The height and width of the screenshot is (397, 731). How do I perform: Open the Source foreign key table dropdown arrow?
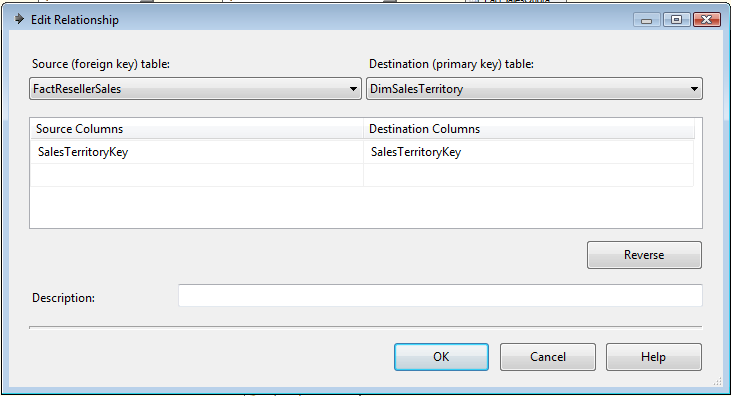pos(353,89)
